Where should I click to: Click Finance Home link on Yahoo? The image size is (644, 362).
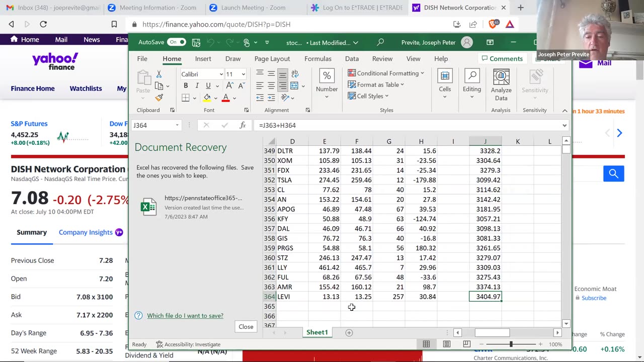[x=33, y=88]
